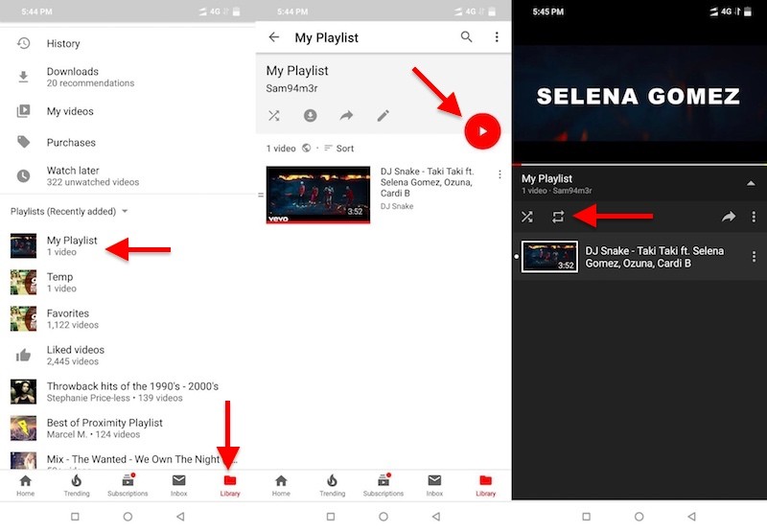
Task: Tap Home tab in middle screen
Action: (x=281, y=486)
